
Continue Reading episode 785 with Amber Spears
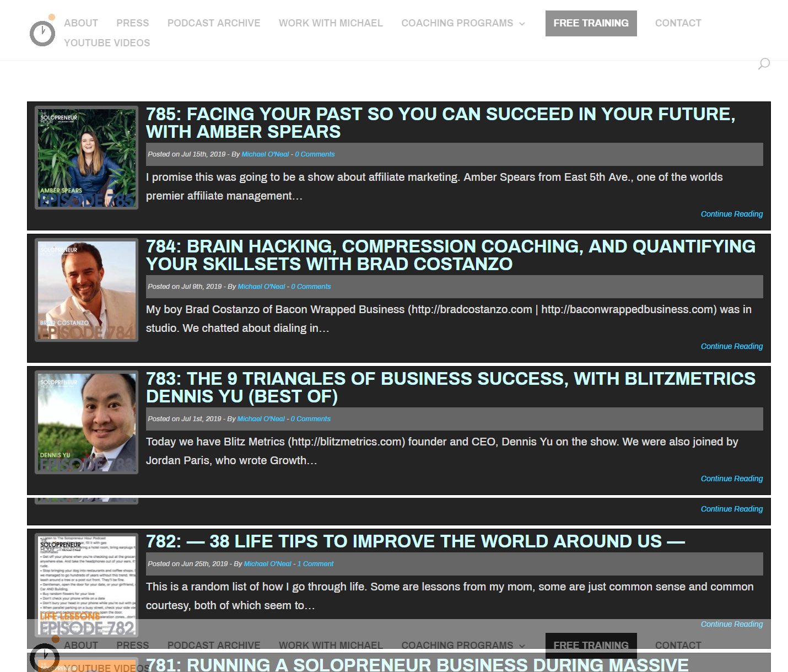(x=731, y=214)
